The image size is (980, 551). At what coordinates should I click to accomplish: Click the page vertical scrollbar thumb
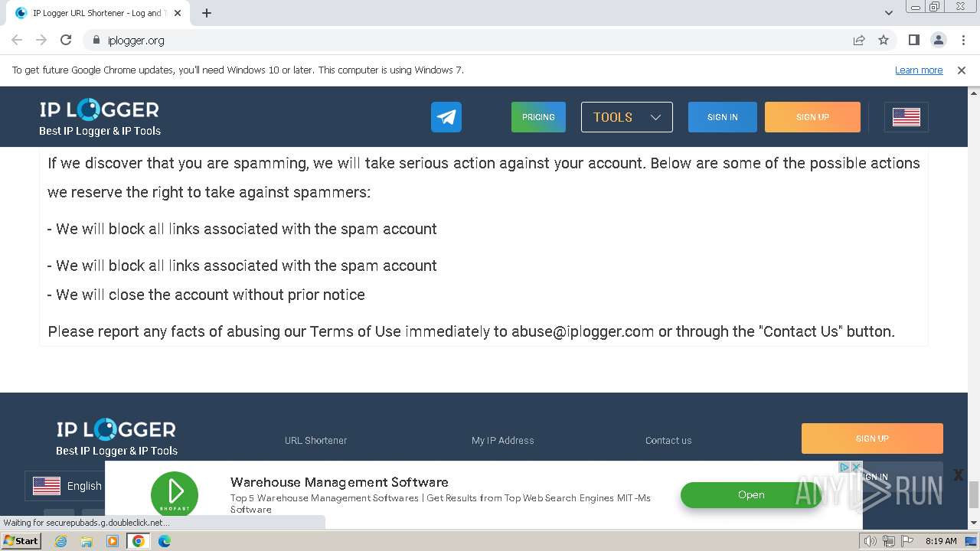[974, 494]
